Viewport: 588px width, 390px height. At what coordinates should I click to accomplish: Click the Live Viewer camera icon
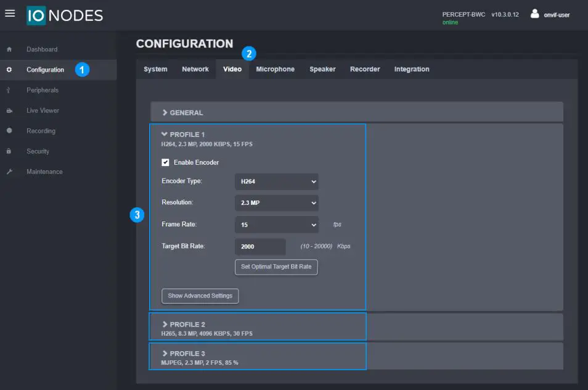[9, 110]
